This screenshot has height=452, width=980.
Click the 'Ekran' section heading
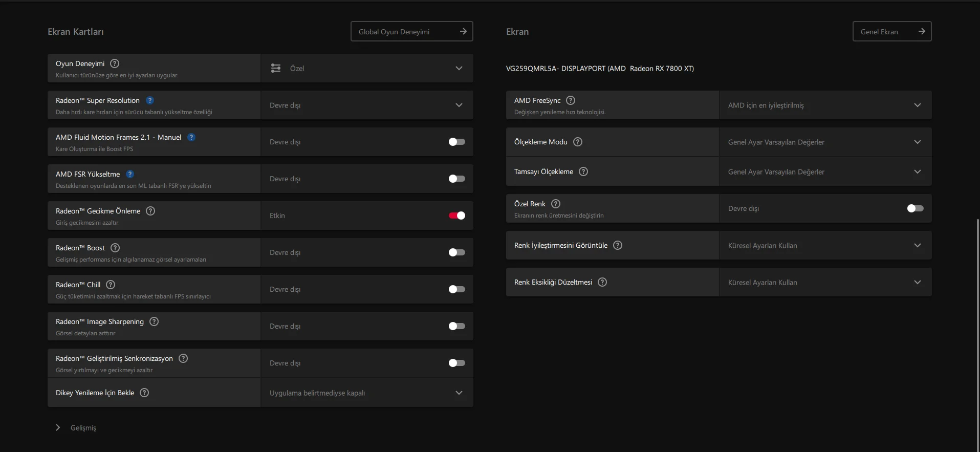tap(517, 32)
